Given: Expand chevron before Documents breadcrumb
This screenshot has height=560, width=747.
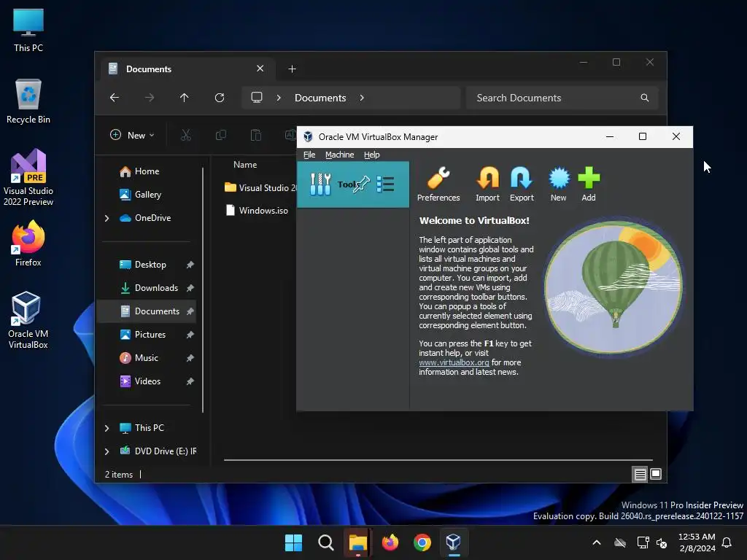Looking at the screenshot, I should click(x=279, y=98).
